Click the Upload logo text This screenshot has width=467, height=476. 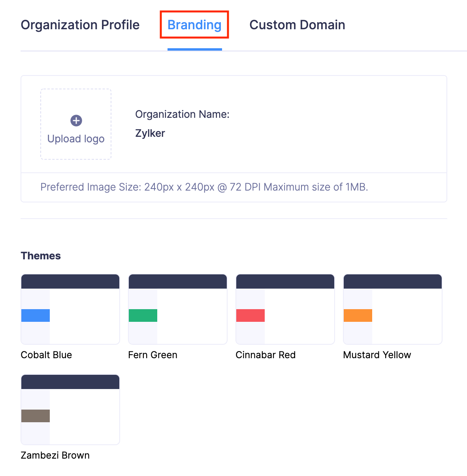tap(76, 139)
